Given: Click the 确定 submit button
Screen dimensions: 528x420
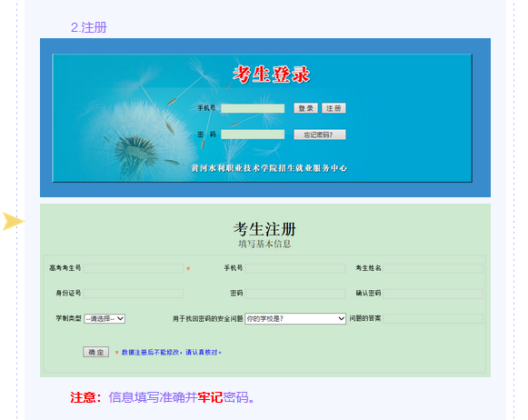Looking at the screenshot, I should pos(96,352).
